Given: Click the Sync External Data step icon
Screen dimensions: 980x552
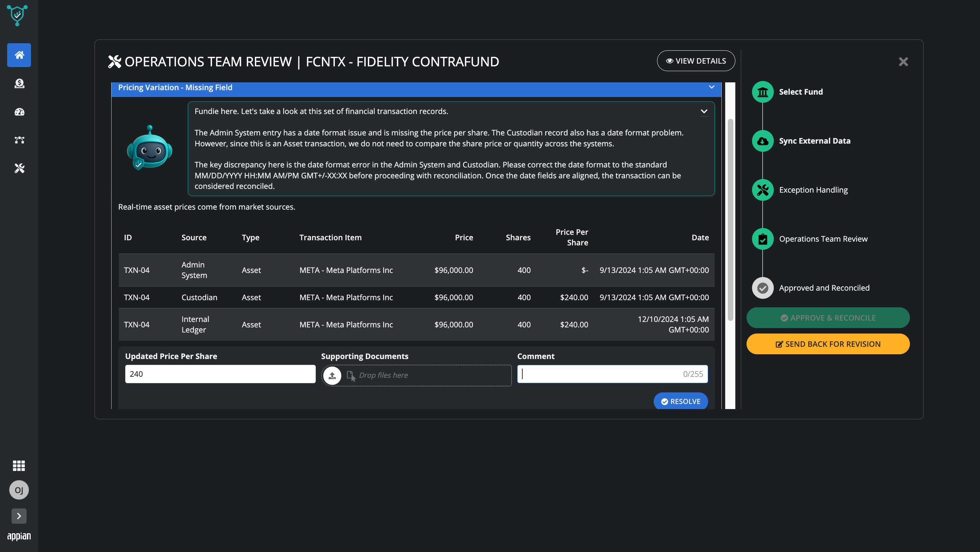Looking at the screenshot, I should (762, 141).
